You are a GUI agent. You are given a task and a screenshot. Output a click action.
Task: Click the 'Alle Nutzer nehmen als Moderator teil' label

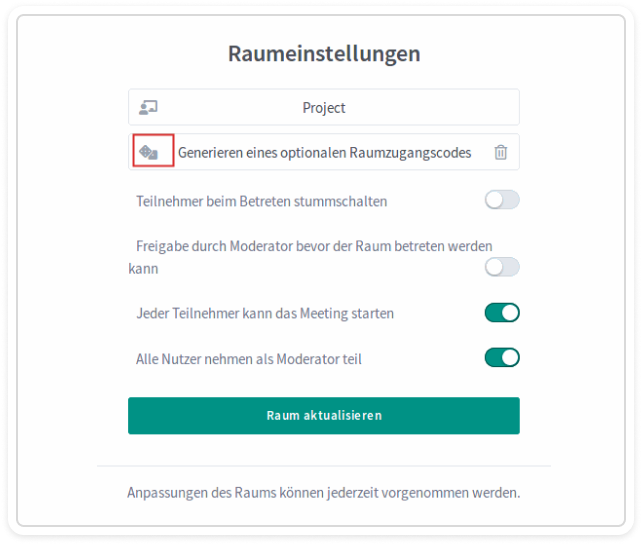248,357
